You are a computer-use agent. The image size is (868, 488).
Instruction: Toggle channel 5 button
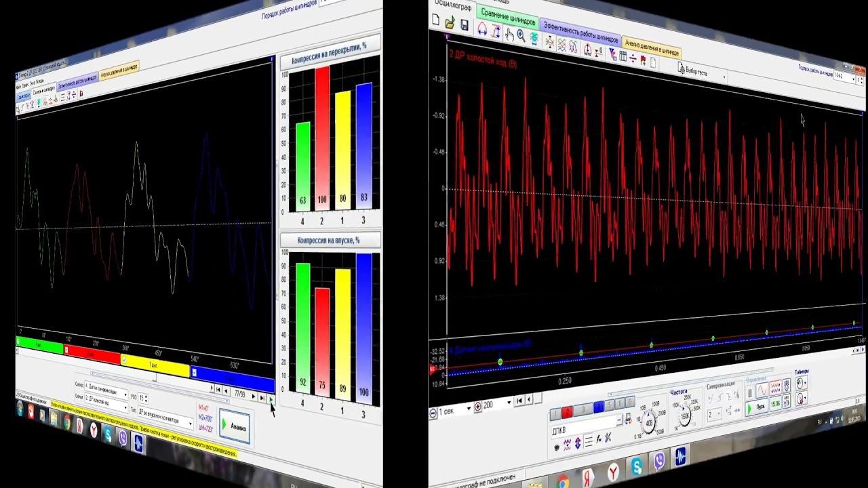tap(610, 405)
